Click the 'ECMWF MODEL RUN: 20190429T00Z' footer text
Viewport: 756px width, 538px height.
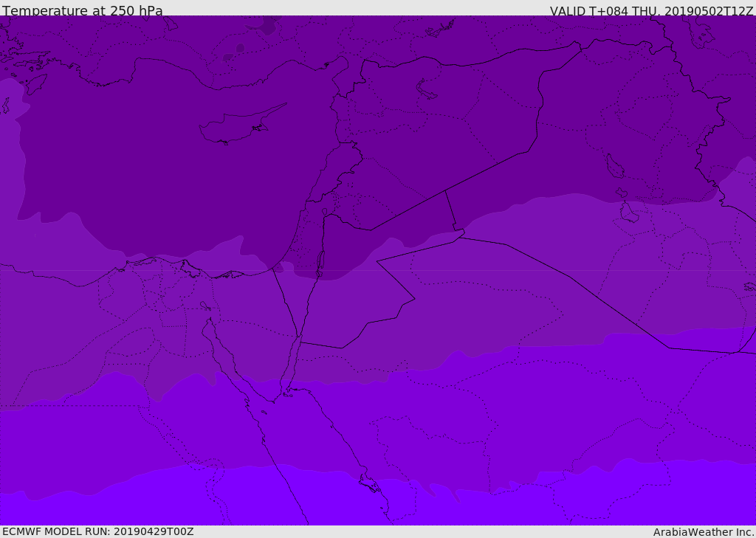point(98,531)
